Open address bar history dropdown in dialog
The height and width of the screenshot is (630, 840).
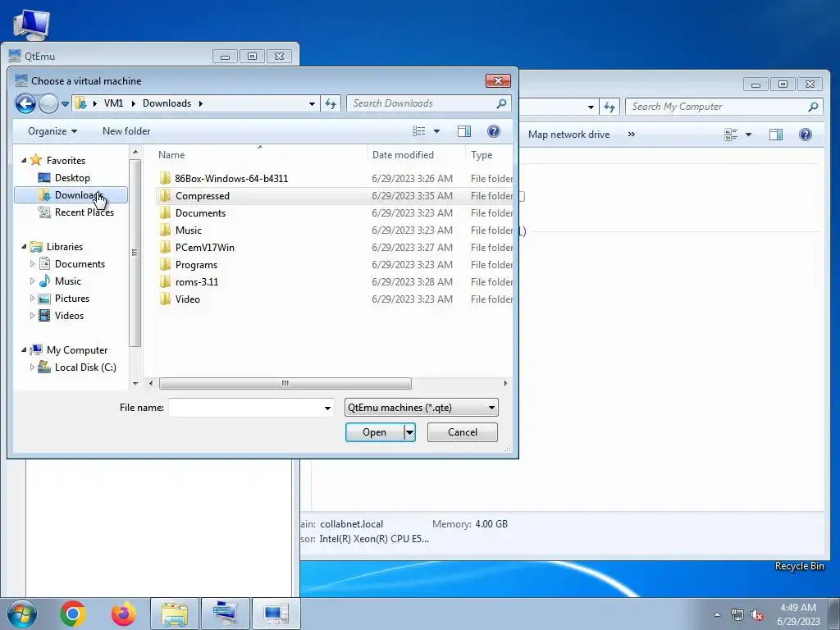pyautogui.click(x=312, y=104)
